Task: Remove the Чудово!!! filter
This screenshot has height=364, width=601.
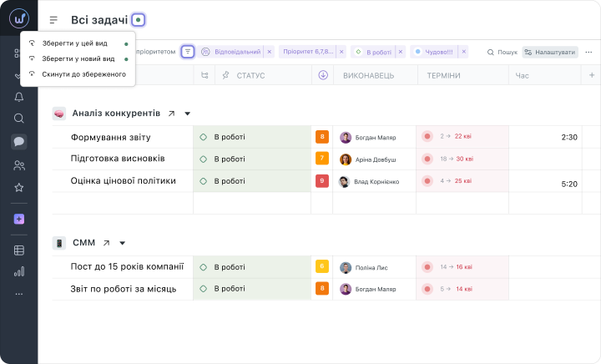Action: pyautogui.click(x=463, y=52)
